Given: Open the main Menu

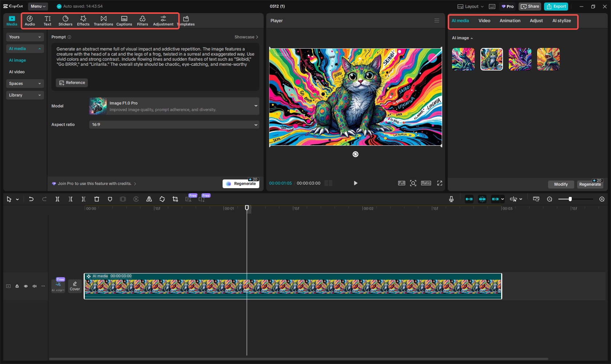Looking at the screenshot, I should click(38, 6).
